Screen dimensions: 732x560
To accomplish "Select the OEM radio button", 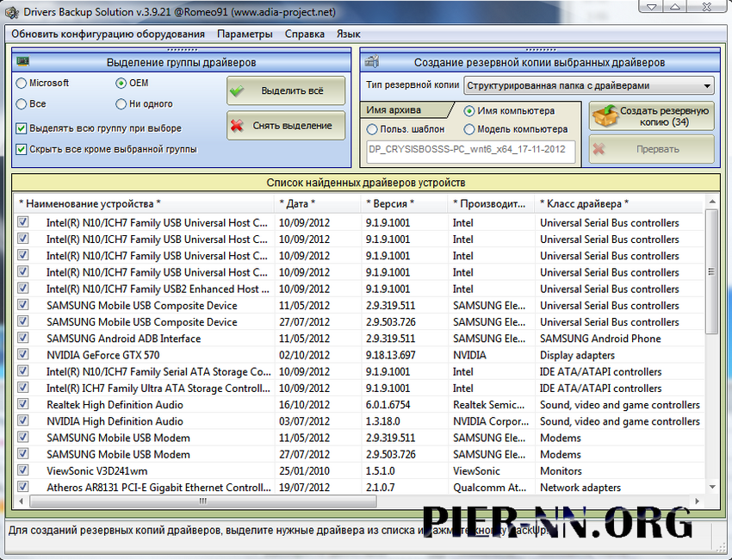I will pyautogui.click(x=121, y=83).
